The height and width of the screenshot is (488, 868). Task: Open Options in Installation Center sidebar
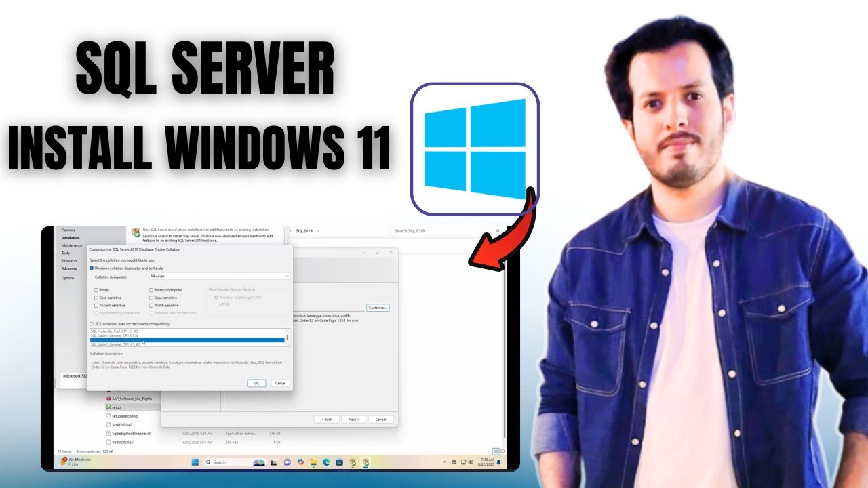click(x=68, y=278)
